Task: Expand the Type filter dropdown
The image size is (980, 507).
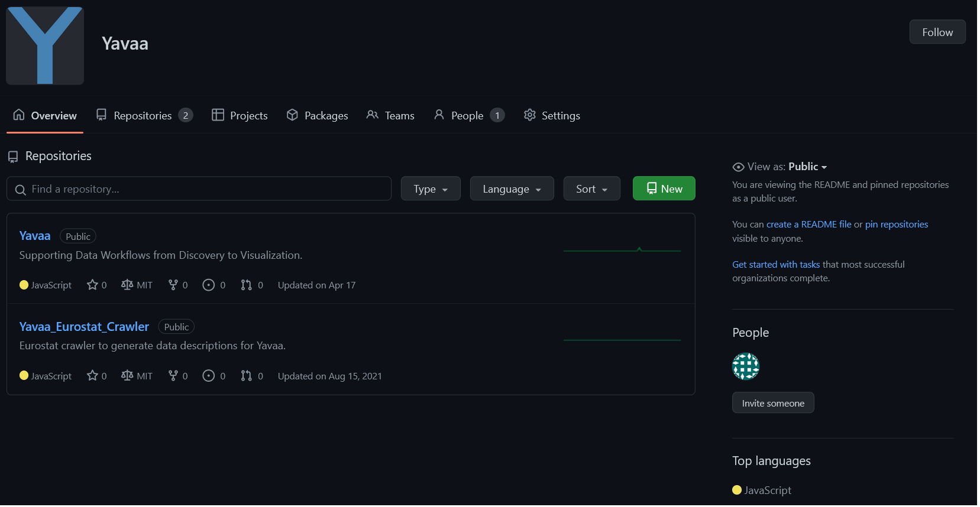Action: (430, 189)
